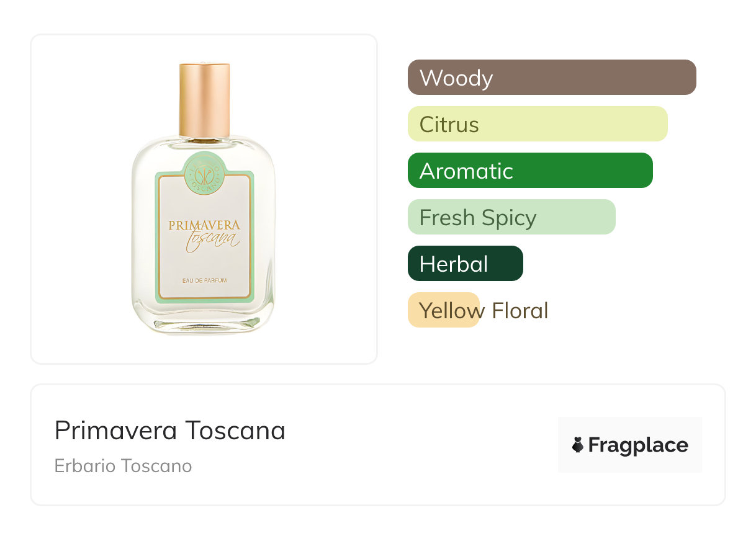Click the glass base of the perfume bottle
756x536 pixels.
pyautogui.click(x=204, y=322)
